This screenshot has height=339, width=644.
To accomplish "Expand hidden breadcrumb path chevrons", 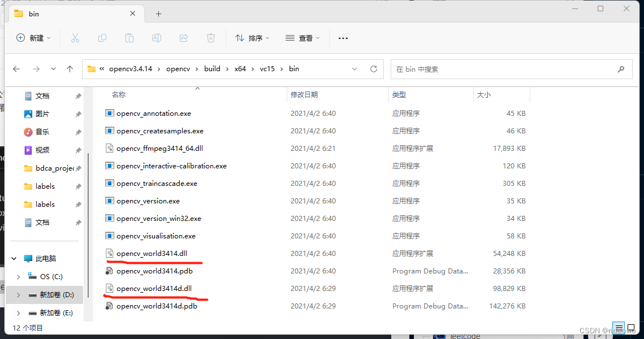I will pyautogui.click(x=102, y=69).
